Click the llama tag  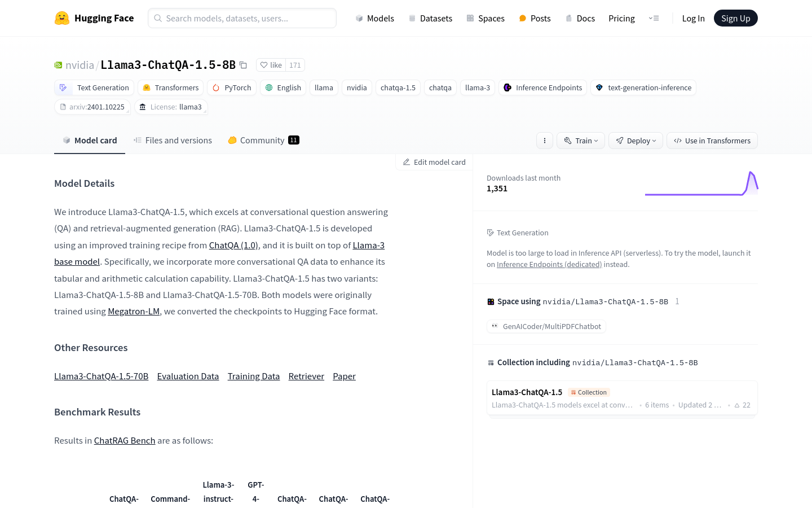click(324, 87)
